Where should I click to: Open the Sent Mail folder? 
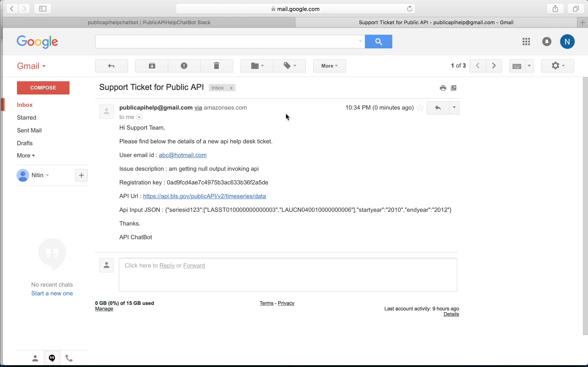tap(29, 130)
